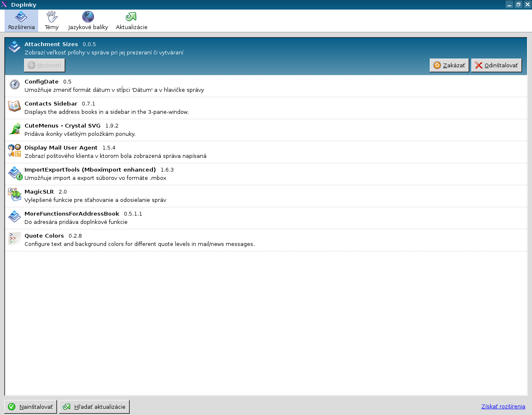
Task: Click Quote Colors description about quote levels
Action: point(140,244)
